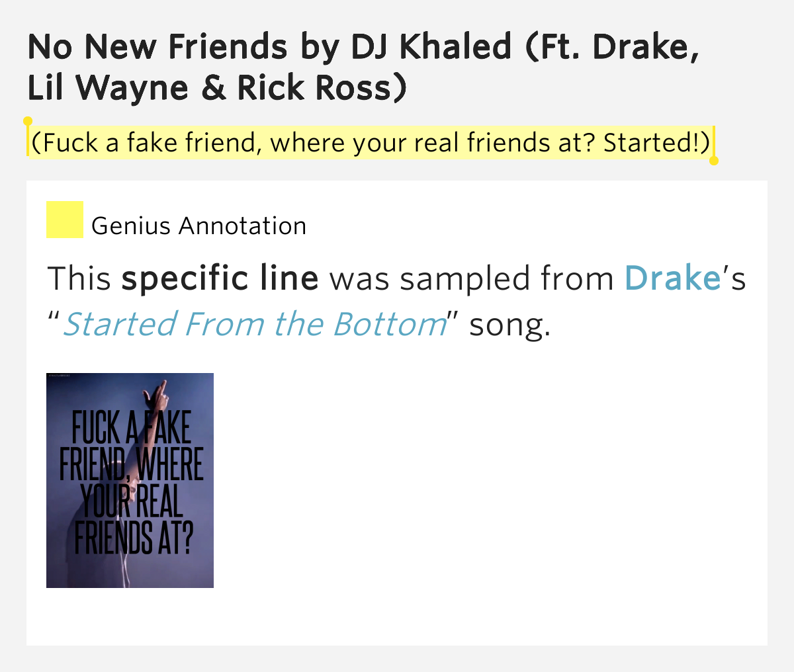The width and height of the screenshot is (794, 672).
Task: Click "Lil Wayne & Rick Ross" in the title
Action: tap(217, 88)
